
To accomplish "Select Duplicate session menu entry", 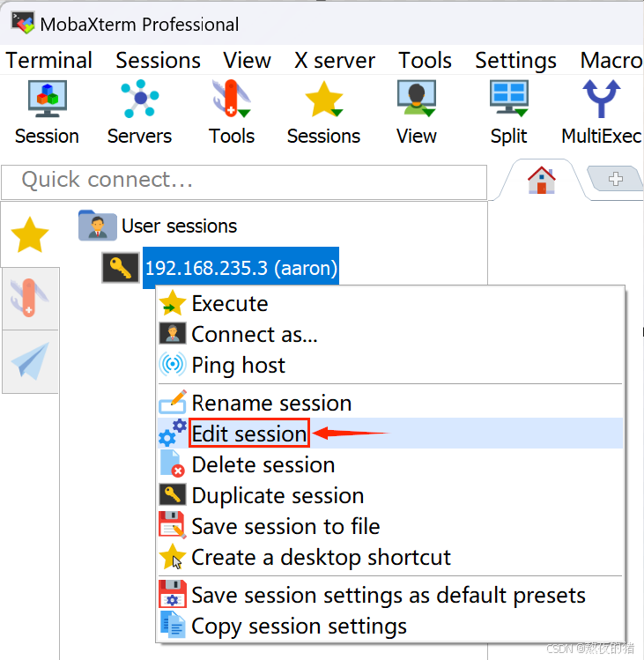I will pyautogui.click(x=390, y=495).
